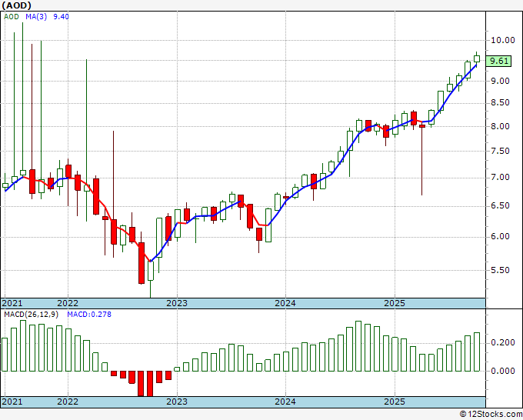Click the 9.00 price axis label

(x=501, y=81)
